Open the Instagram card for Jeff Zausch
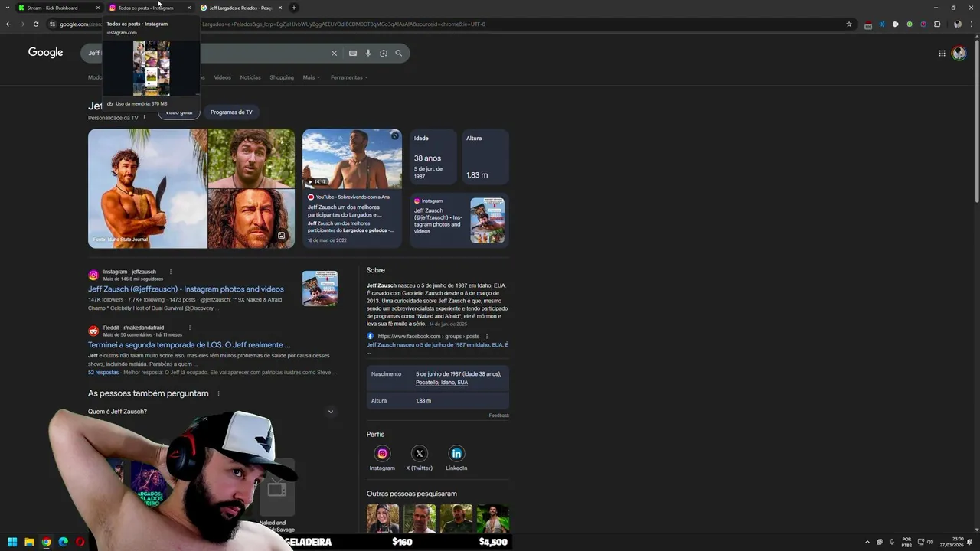 click(x=459, y=220)
